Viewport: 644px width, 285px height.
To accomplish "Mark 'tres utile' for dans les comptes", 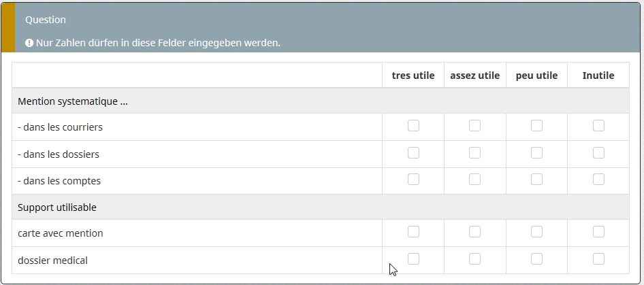I will click(x=413, y=180).
